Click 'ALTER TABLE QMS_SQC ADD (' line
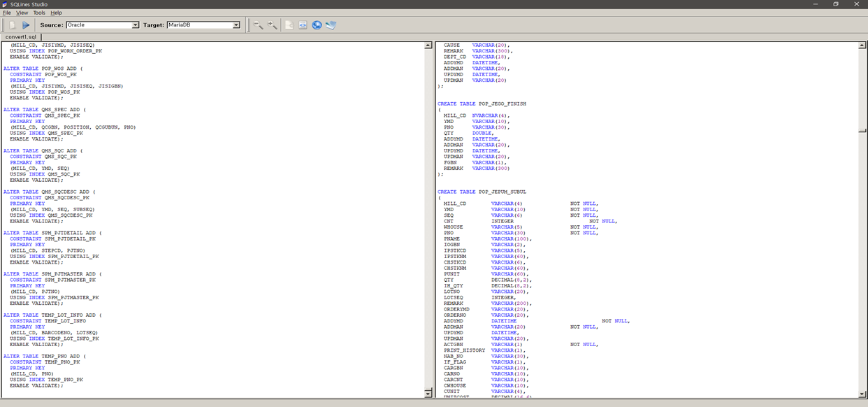 coord(43,150)
